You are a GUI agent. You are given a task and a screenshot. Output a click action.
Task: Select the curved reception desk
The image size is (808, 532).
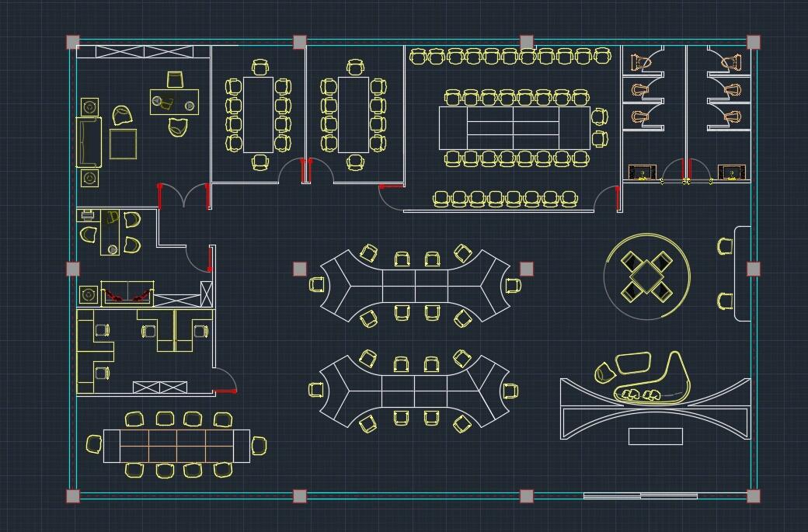pos(655,410)
